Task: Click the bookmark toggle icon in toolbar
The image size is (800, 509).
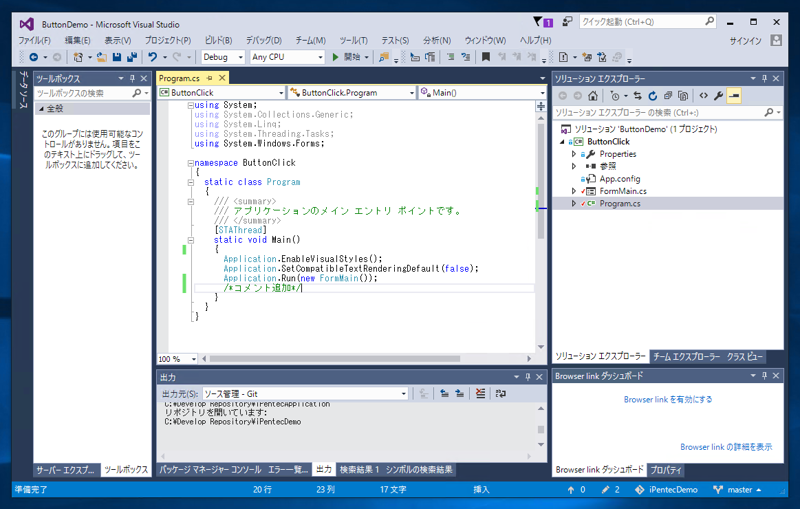Action: [486, 57]
